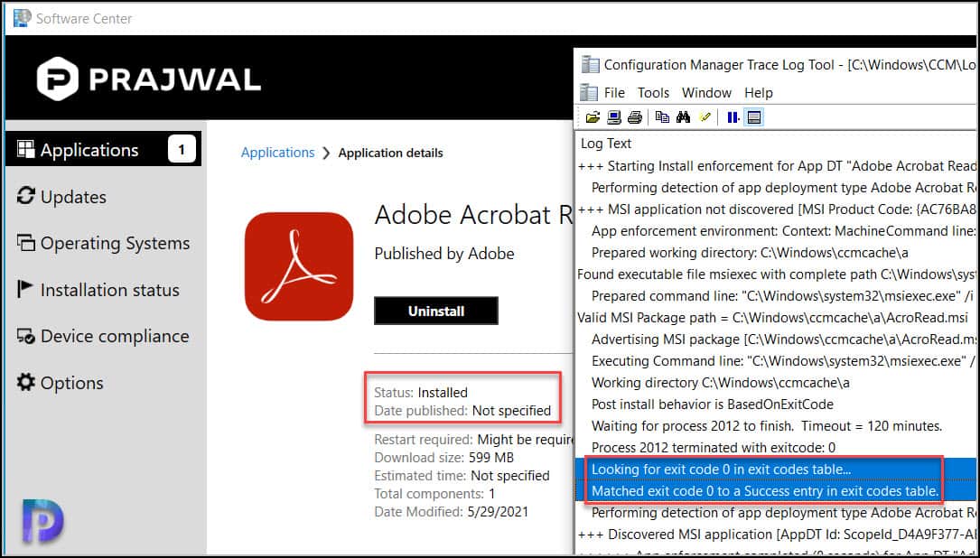This screenshot has width=980, height=558.
Task: Toggle the Show details pane icon
Action: [x=754, y=116]
